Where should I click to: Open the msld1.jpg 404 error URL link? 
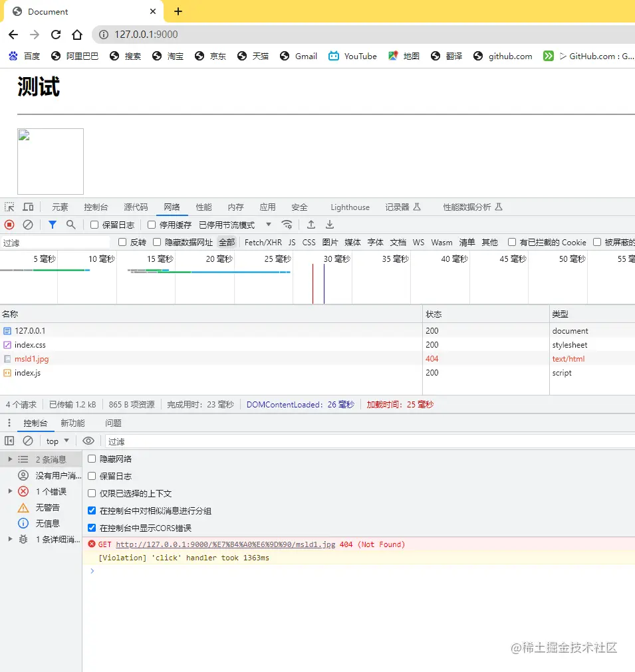(x=225, y=544)
